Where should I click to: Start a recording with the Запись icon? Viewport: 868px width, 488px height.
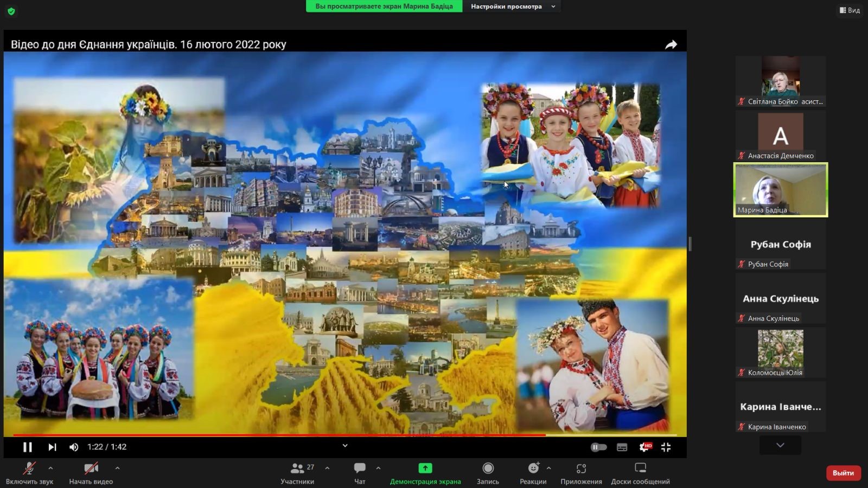pos(488,472)
